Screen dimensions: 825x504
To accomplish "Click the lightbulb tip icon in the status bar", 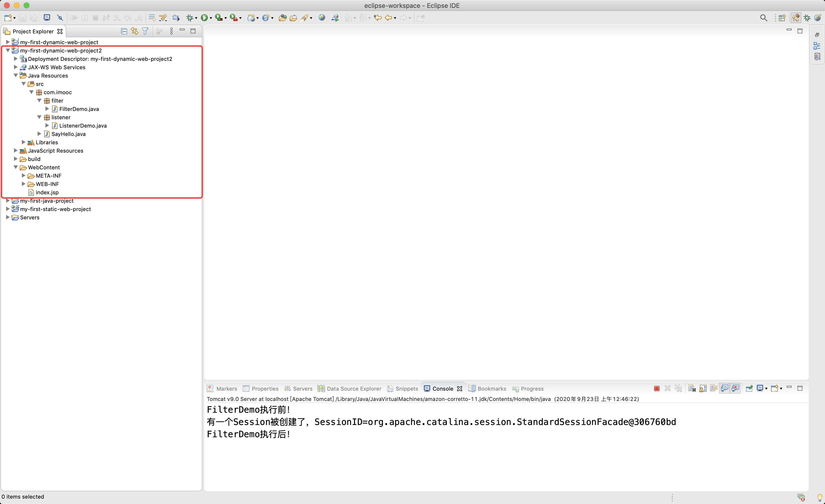I will click(x=820, y=497).
